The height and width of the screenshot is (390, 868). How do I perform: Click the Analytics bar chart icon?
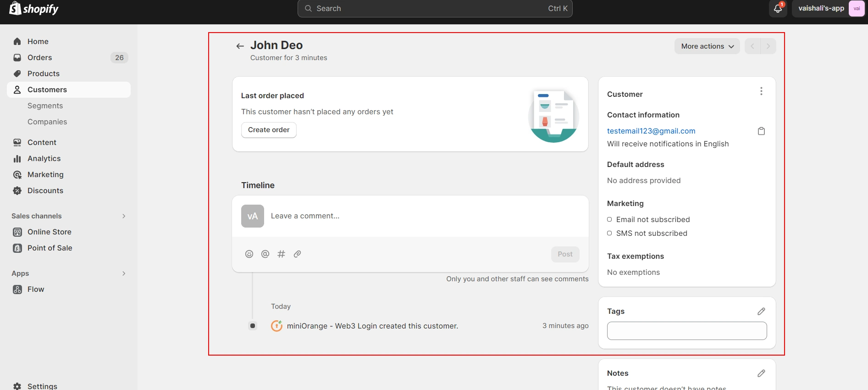[17, 158]
